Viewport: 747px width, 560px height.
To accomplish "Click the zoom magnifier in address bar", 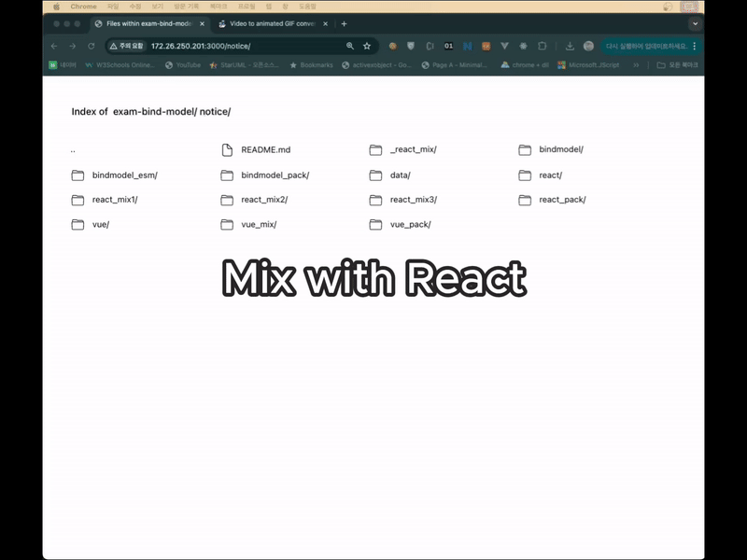I will point(350,46).
